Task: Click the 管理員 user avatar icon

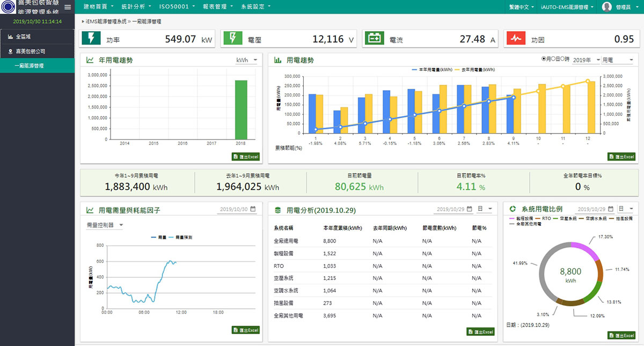Action: (x=607, y=7)
